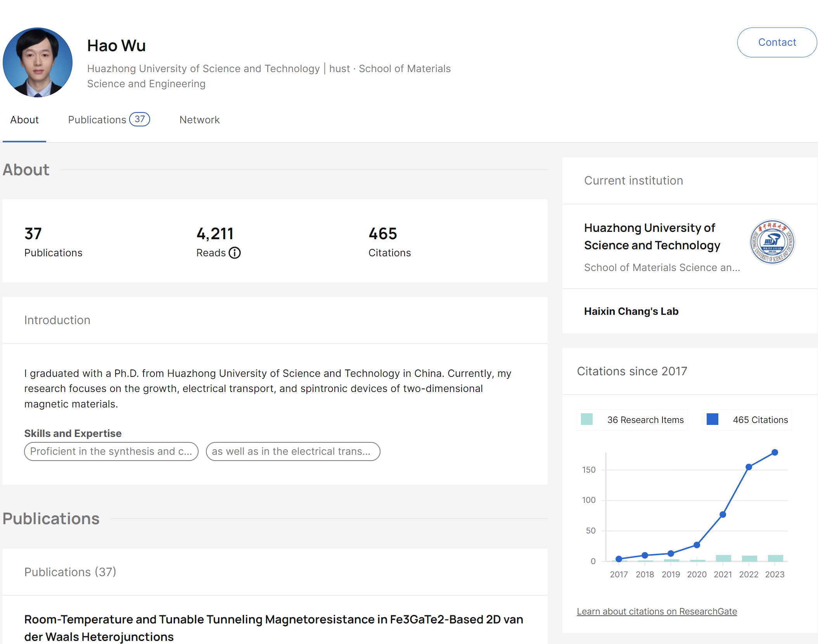This screenshot has height=644, width=818.
Task: Click the 'Citations since 2017' heading
Action: 632,371
